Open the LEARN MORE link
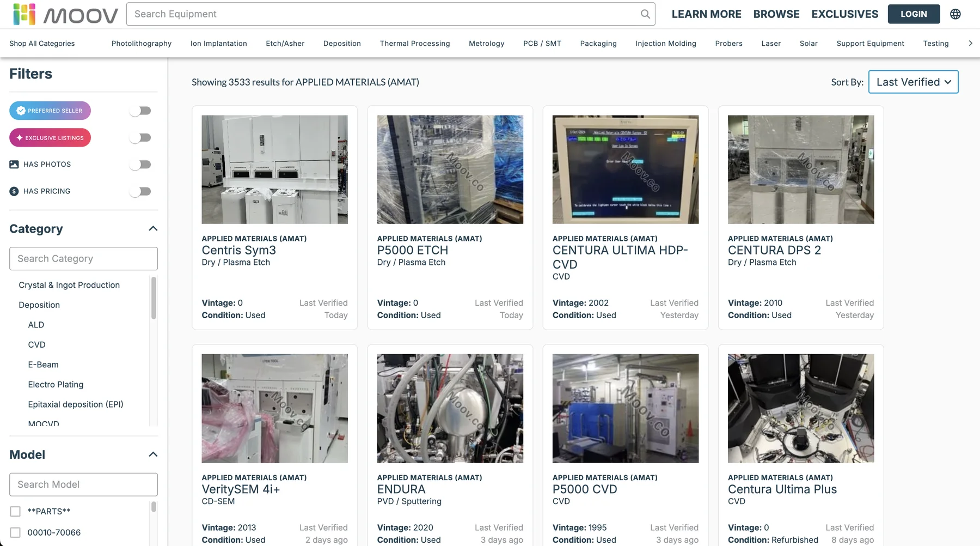This screenshot has width=980, height=546. [x=706, y=14]
